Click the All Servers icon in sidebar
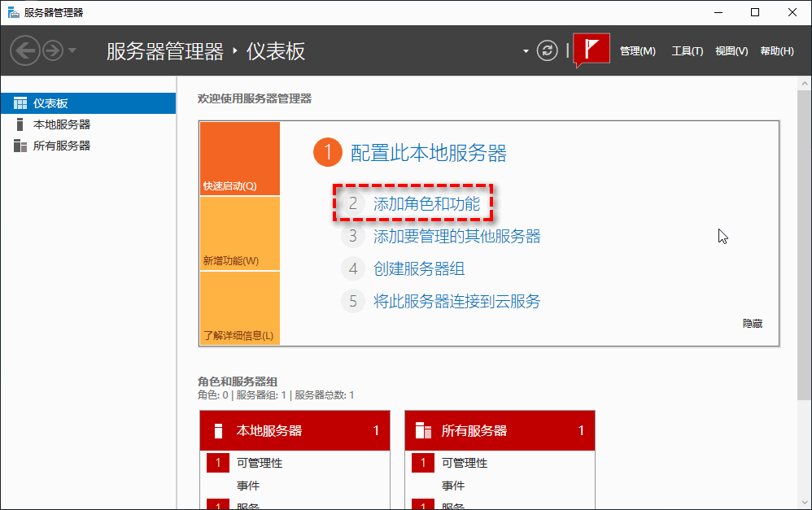 tap(20, 146)
